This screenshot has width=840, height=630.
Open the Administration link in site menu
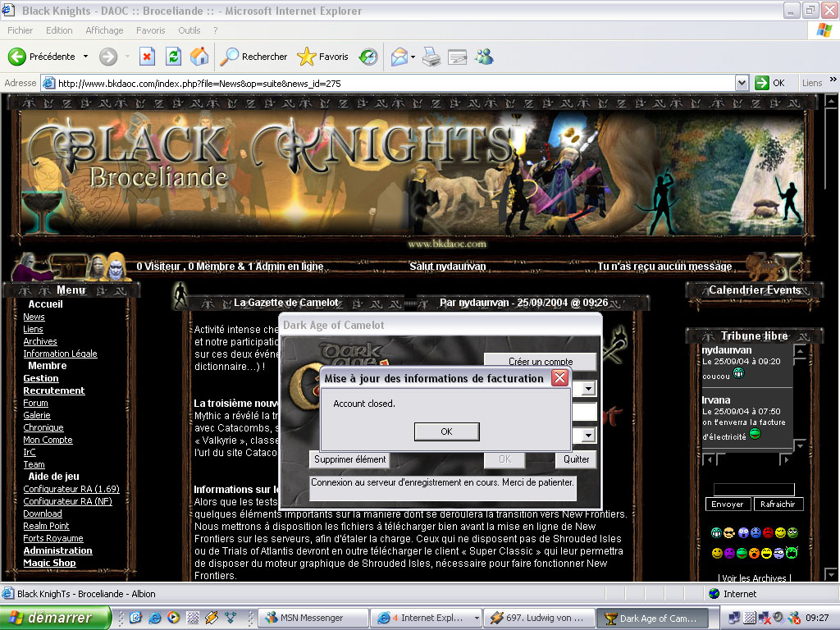pyautogui.click(x=58, y=550)
